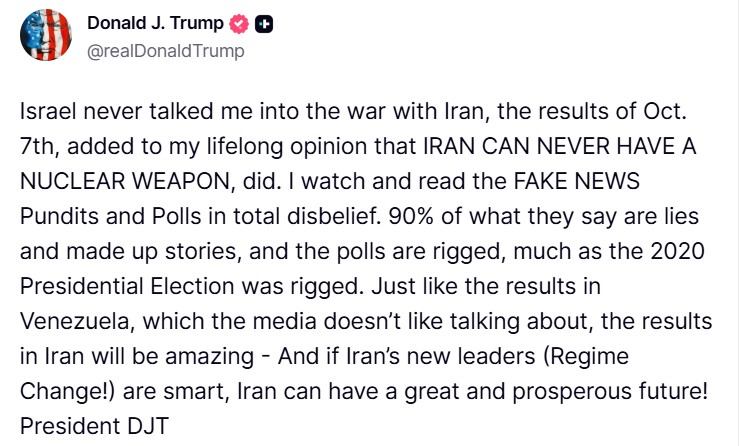
Task: Click the flag-themed profile avatar
Action: pyautogui.click(x=46, y=36)
